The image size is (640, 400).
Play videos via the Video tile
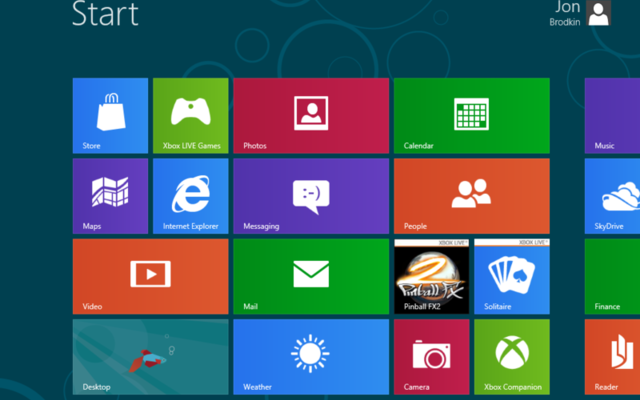point(150,276)
